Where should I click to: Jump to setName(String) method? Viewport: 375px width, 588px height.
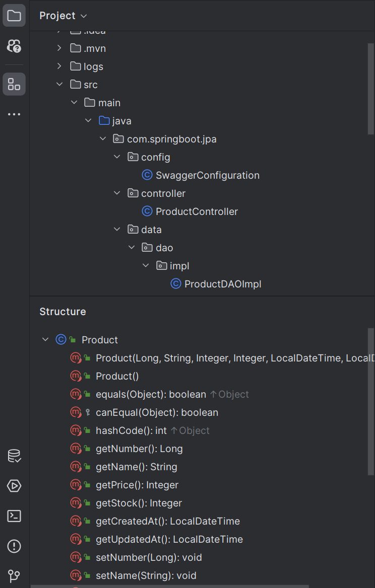tap(146, 575)
